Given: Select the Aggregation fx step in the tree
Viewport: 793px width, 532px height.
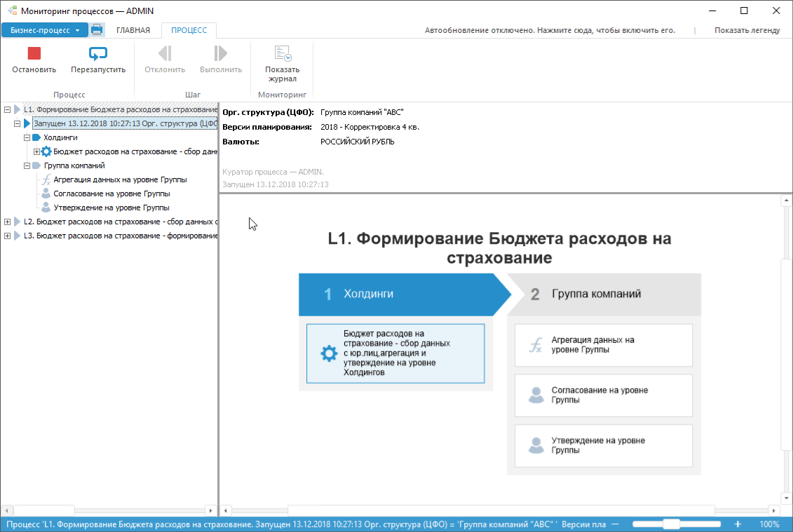Looking at the screenshot, I should [x=119, y=179].
